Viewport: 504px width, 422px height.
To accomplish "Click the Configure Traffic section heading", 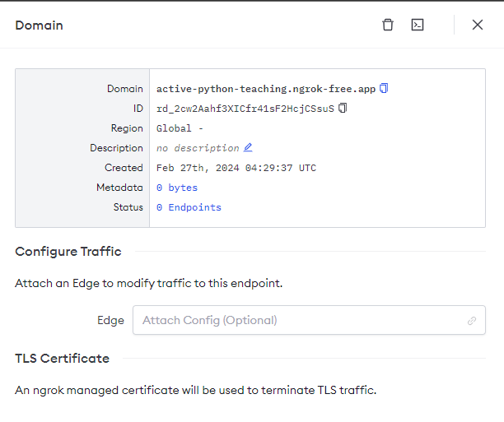I will (68, 252).
